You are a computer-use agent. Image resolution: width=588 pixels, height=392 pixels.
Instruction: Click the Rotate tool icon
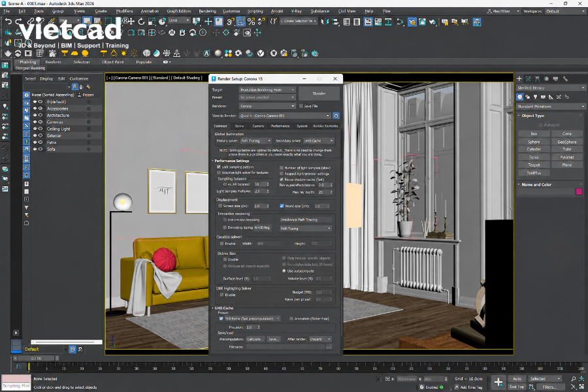pyautogui.click(x=141, y=22)
